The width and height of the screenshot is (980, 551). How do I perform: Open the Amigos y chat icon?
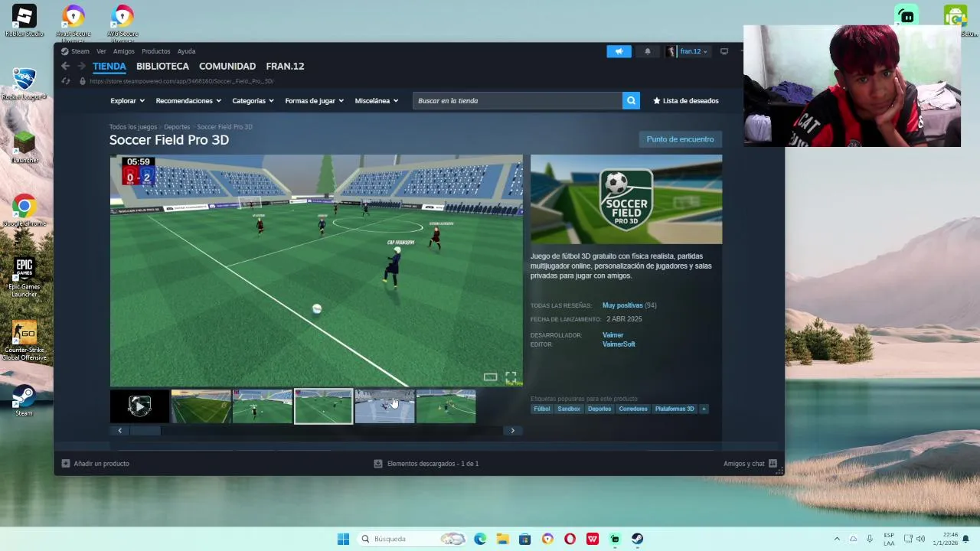773,463
